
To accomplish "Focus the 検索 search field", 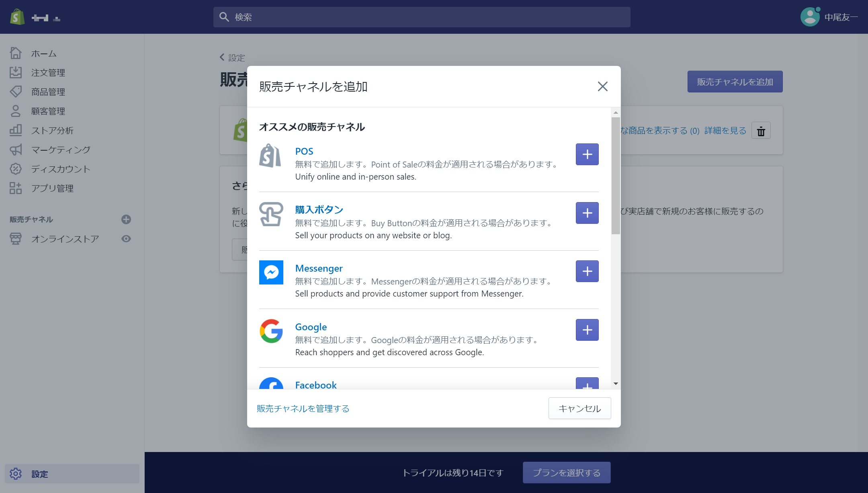I will [x=422, y=17].
